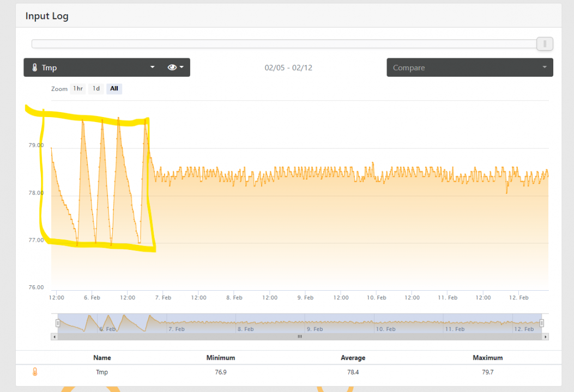Open the Tmp input dropdown
574x392 pixels.
coord(93,68)
